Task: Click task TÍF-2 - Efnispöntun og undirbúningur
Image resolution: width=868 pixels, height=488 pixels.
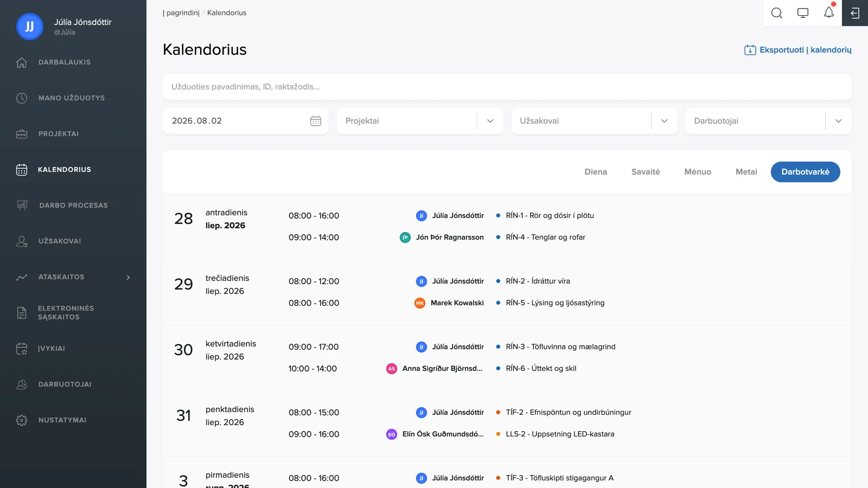Action: click(x=569, y=413)
